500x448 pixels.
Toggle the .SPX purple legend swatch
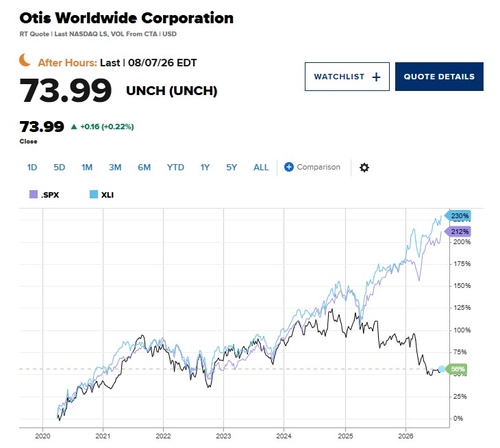33,194
